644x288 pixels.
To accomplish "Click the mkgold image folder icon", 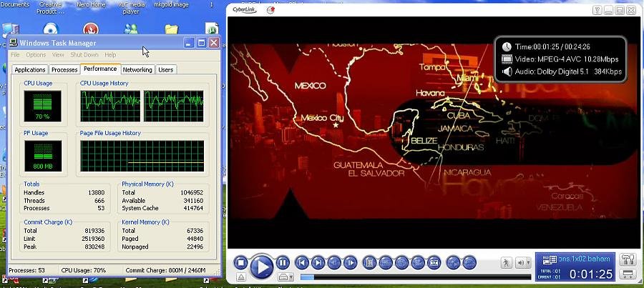I will (x=172, y=29).
